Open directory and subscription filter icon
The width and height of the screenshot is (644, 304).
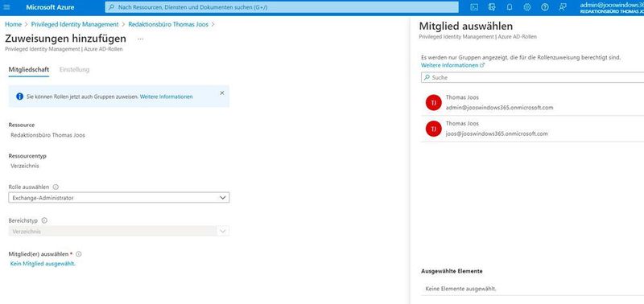coord(492,7)
